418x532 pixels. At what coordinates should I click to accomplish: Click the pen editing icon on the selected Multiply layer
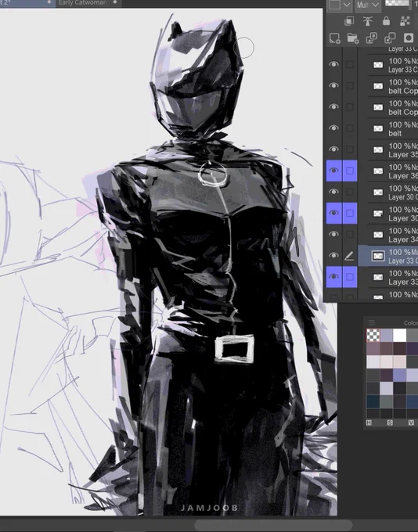pos(349,256)
